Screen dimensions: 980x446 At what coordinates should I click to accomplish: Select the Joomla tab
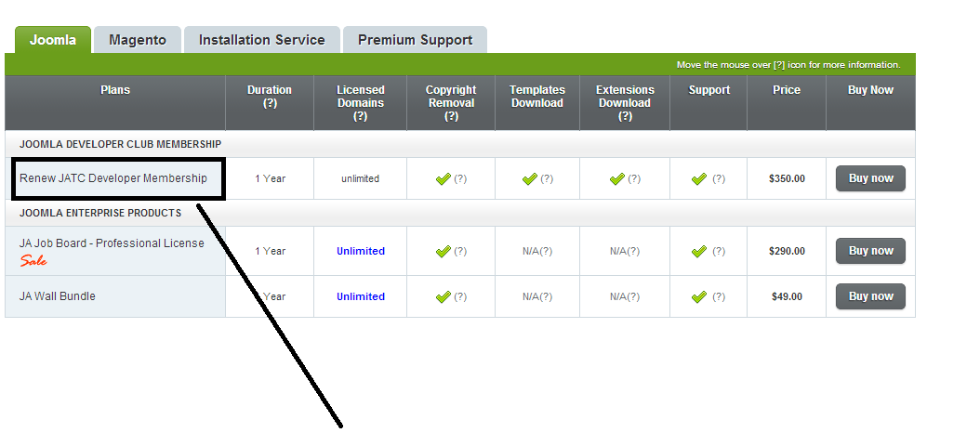[52, 40]
